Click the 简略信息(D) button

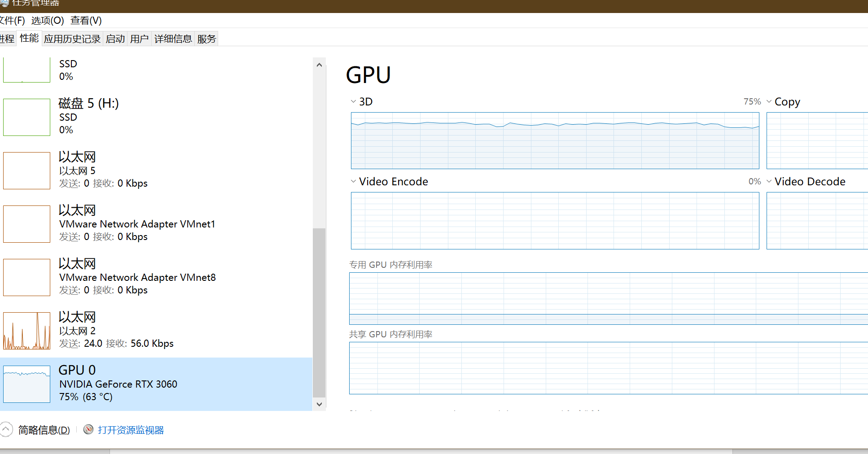click(x=44, y=430)
